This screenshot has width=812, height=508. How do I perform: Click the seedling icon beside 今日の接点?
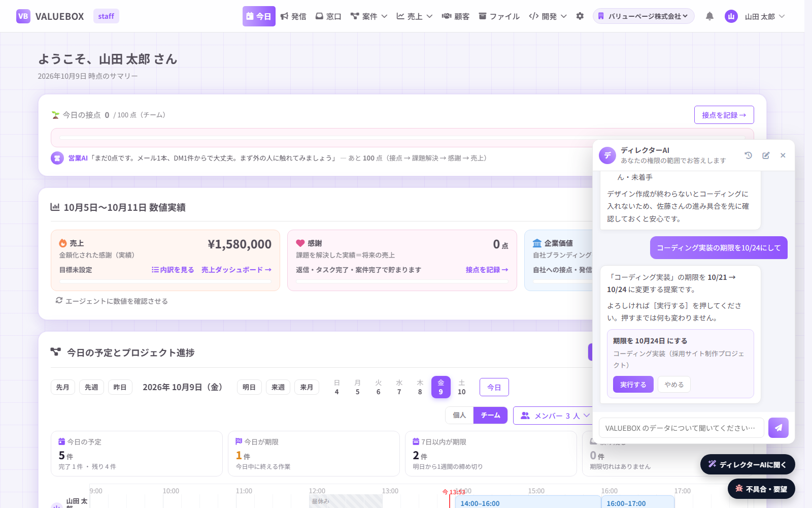coord(55,115)
